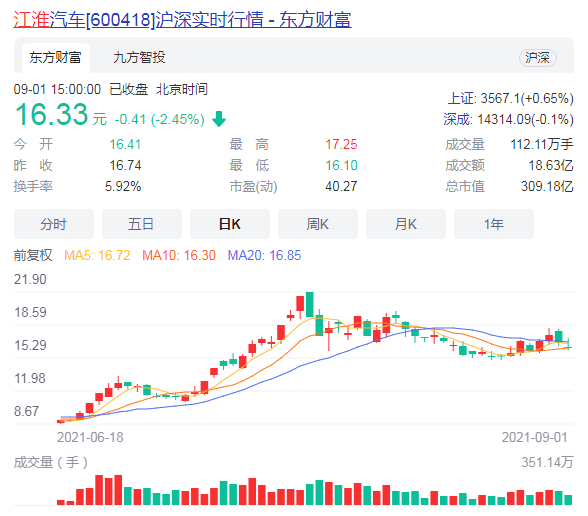This screenshot has width=588, height=516.
Task: Click the green down arrow icon
Action: pos(219,119)
